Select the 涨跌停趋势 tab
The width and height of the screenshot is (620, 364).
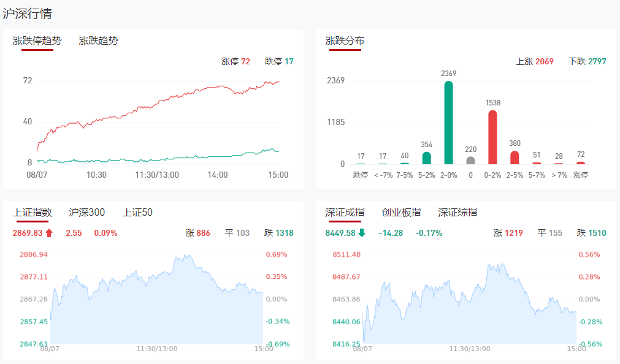click(37, 41)
